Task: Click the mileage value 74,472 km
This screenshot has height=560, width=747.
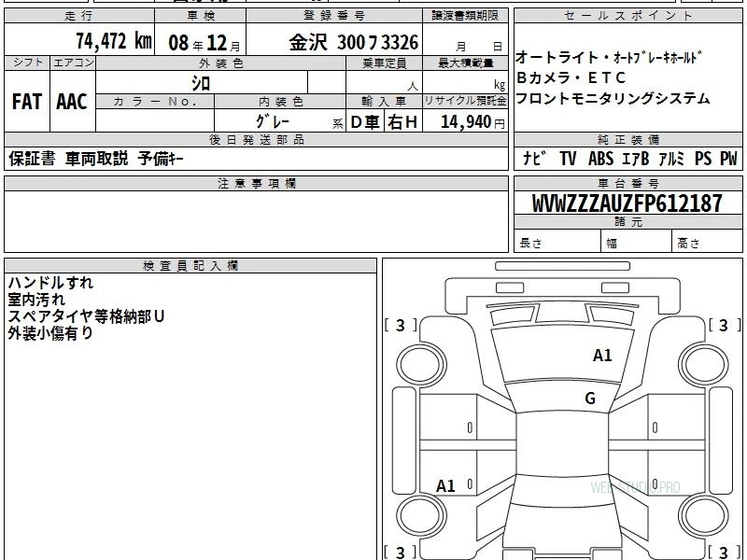Action: pyautogui.click(x=114, y=41)
